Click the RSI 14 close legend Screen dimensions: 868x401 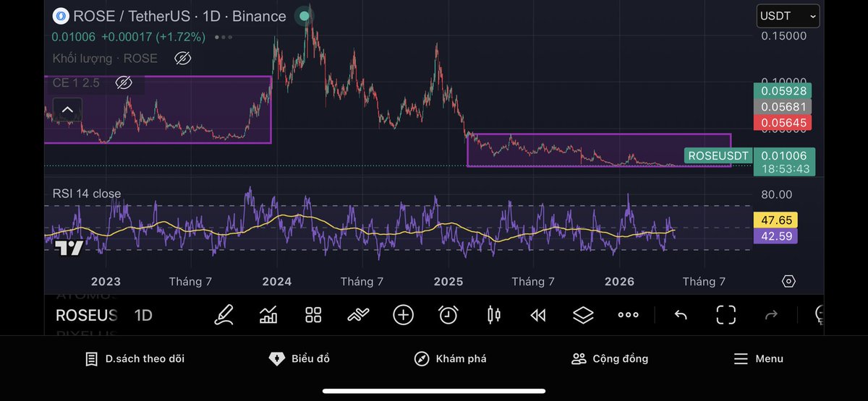click(x=87, y=194)
